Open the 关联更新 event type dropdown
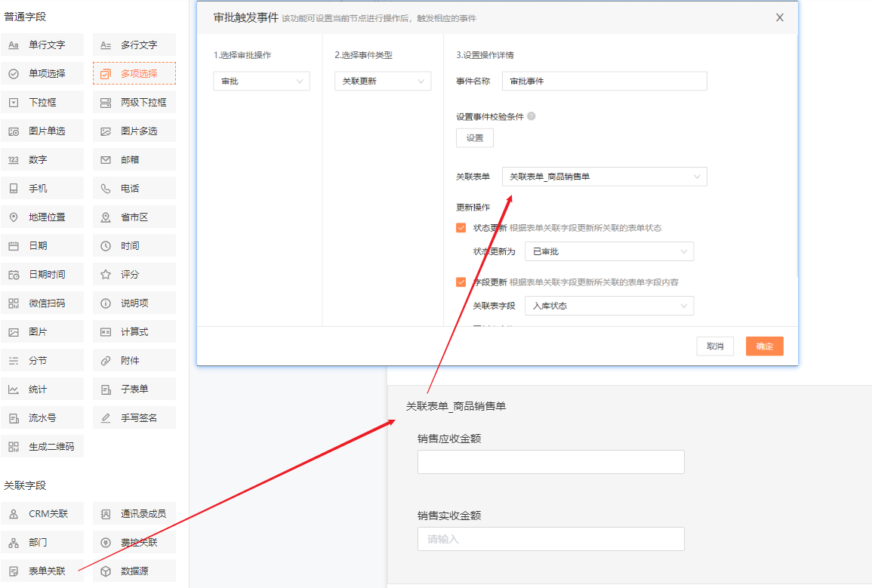This screenshot has width=872, height=588. coord(383,81)
